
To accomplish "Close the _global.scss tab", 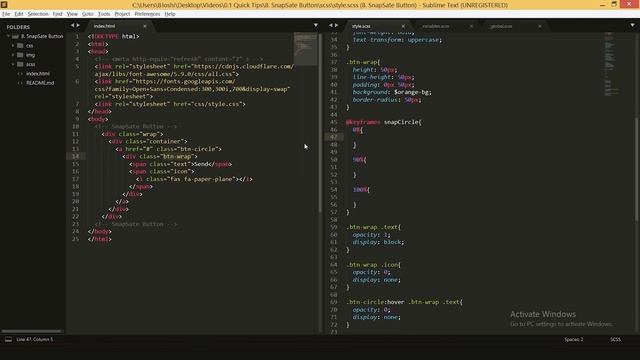I will click(x=540, y=26).
